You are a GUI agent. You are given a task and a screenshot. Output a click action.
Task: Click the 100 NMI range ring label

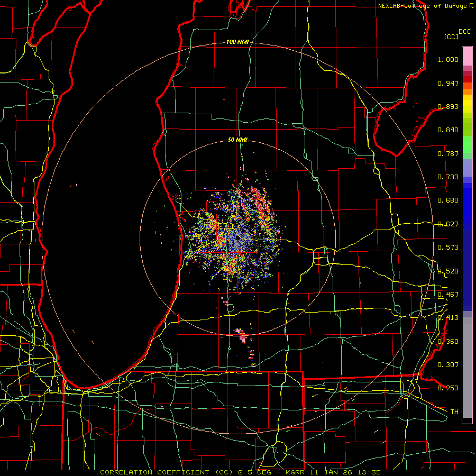click(237, 42)
